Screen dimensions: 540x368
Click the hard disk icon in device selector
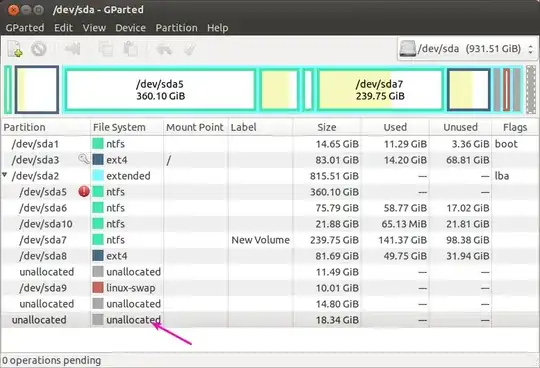pos(407,49)
